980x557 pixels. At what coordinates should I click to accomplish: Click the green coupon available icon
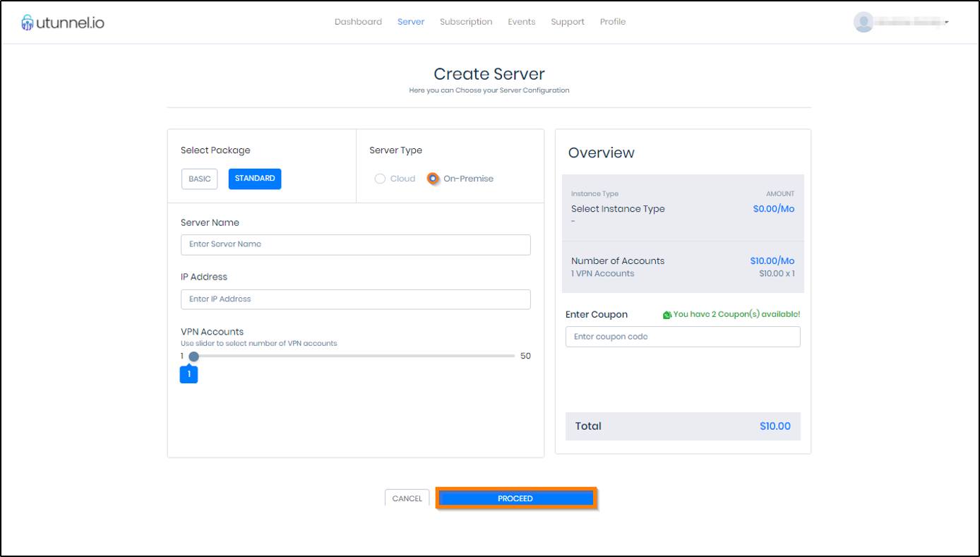coord(667,315)
